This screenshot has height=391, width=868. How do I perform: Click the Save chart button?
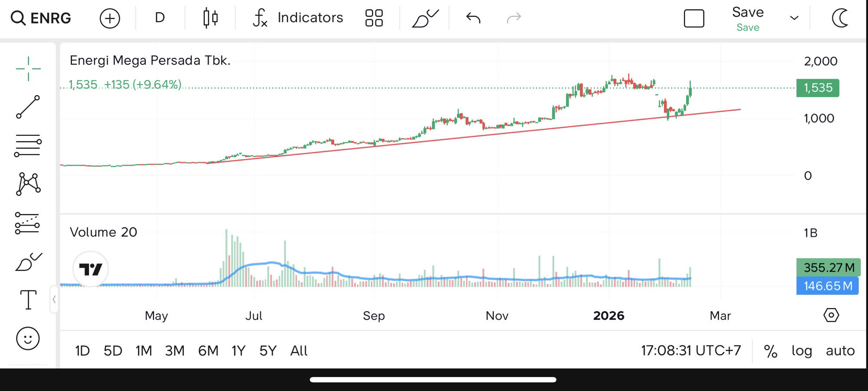(747, 18)
